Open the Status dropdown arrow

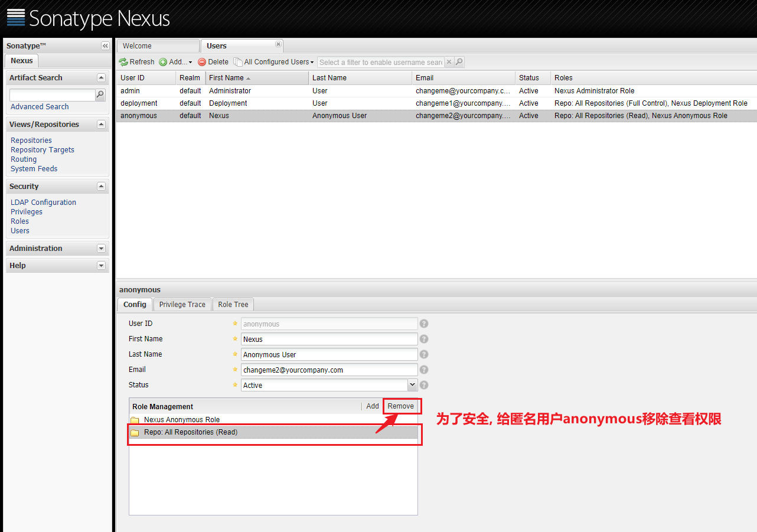coord(412,385)
